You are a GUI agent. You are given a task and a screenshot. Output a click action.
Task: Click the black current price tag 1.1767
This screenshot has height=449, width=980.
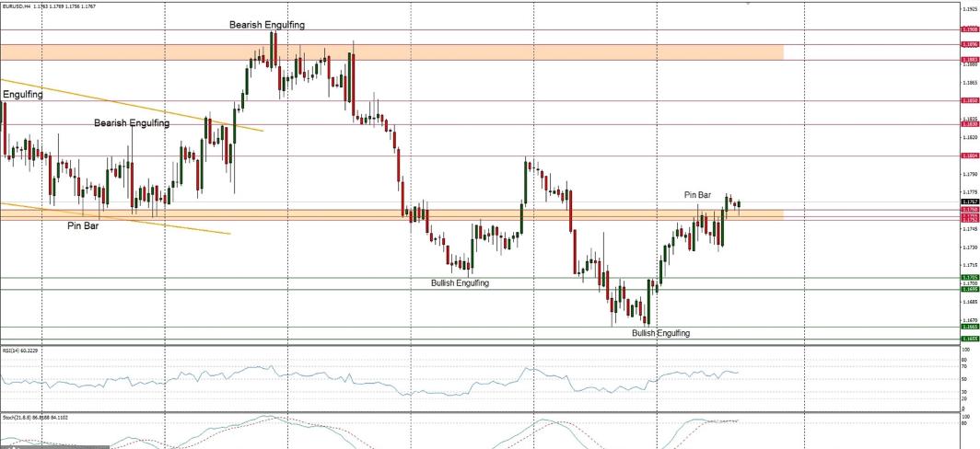pos(969,201)
